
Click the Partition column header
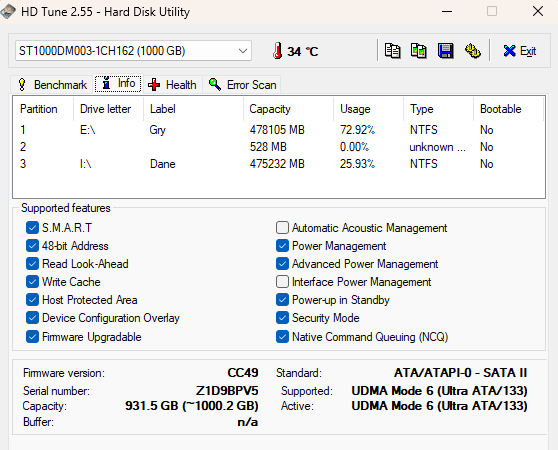click(43, 109)
